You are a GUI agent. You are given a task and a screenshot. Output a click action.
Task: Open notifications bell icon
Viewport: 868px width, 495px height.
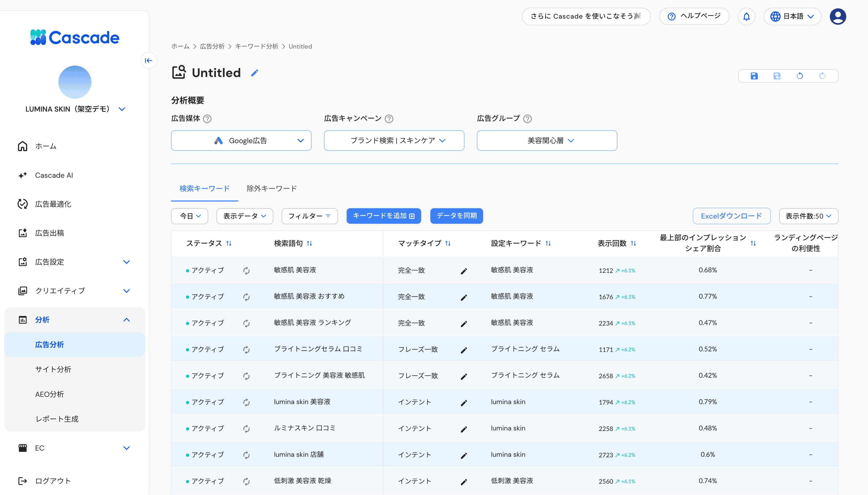pyautogui.click(x=746, y=16)
